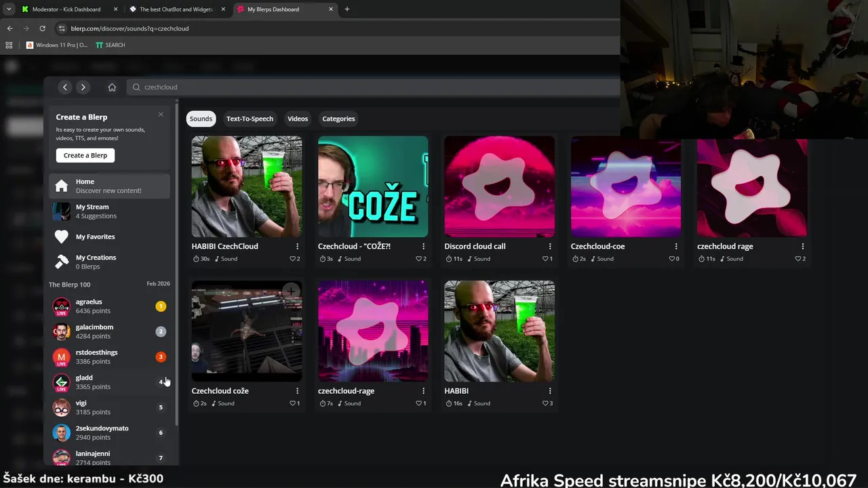The width and height of the screenshot is (868, 488).
Task: Switch to best ChatBot and Widgets tab
Action: 177,9
